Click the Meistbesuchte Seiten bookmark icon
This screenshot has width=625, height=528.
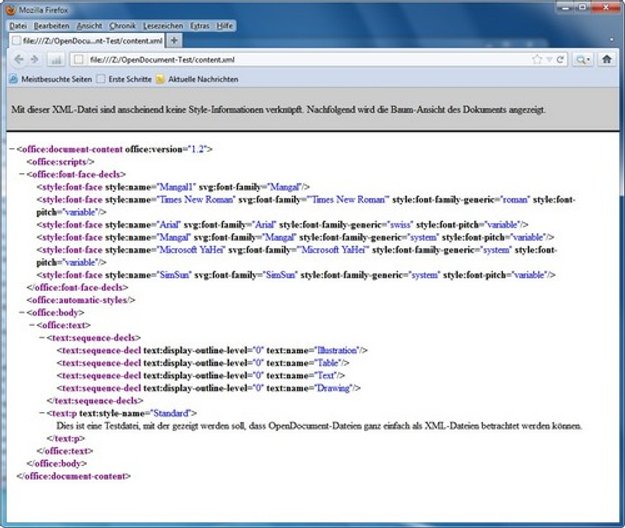pos(13,79)
